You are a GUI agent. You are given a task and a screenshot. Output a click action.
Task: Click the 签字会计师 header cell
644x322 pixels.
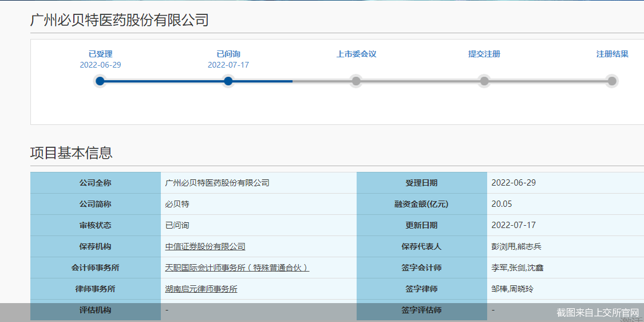[422, 268]
